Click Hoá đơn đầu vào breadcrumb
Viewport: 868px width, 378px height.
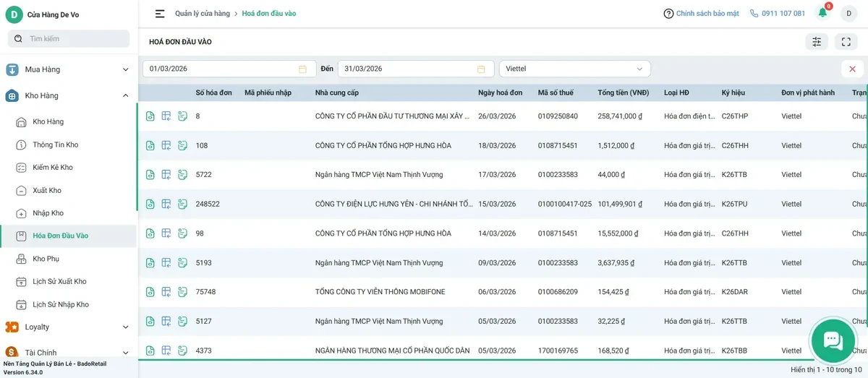click(269, 14)
